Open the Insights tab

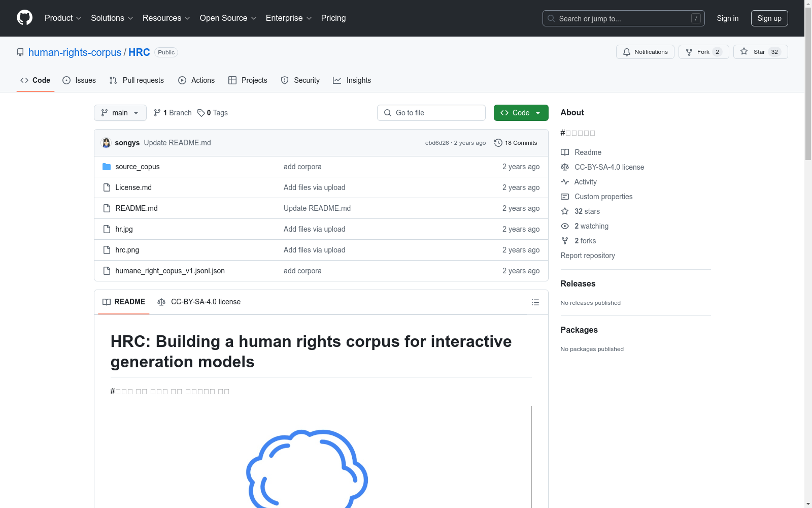(352, 80)
